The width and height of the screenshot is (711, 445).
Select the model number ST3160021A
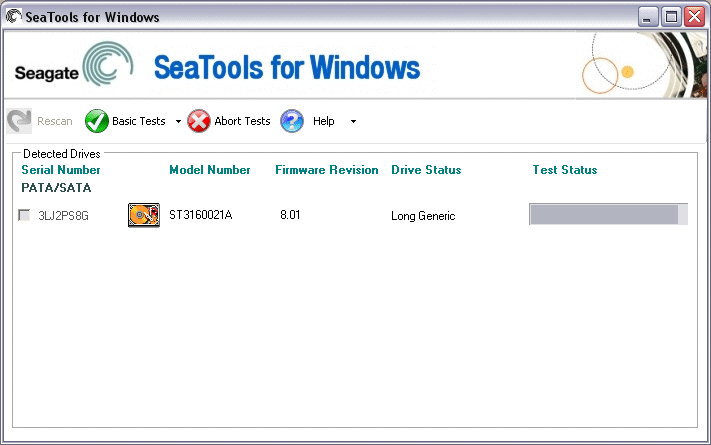201,215
